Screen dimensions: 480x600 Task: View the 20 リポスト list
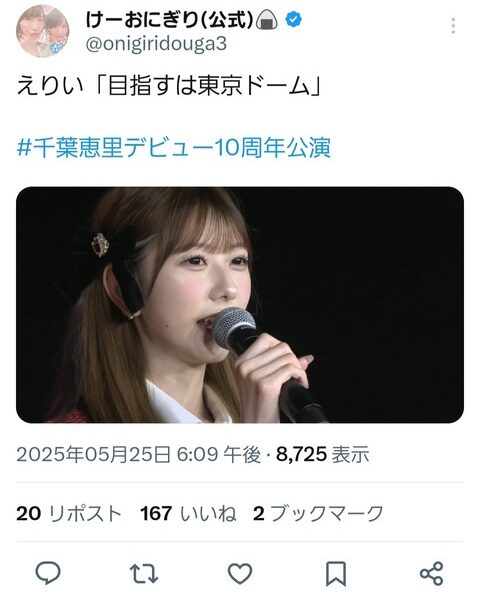point(69,514)
